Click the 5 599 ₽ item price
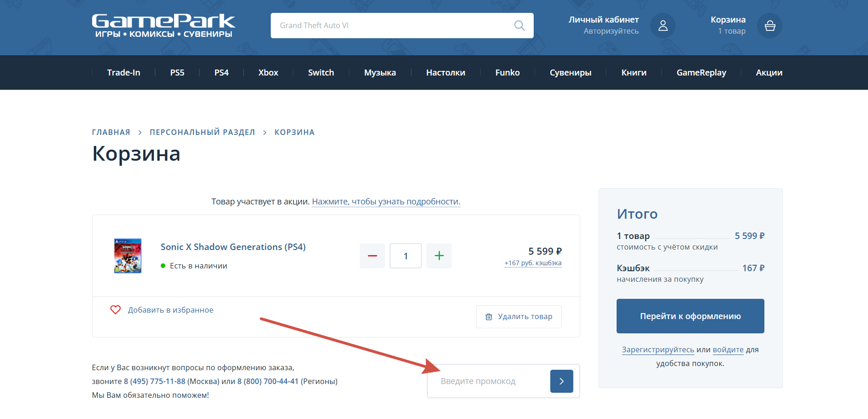Image resolution: width=868 pixels, height=419 pixels. click(545, 251)
